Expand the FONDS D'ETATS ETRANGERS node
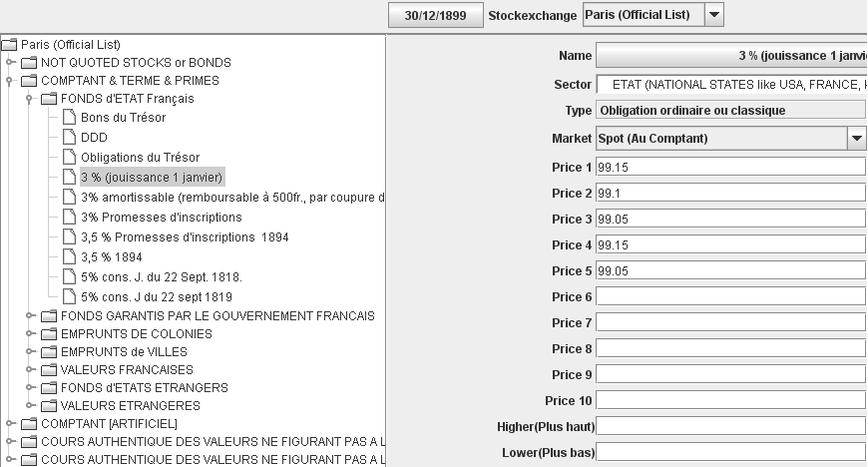Image resolution: width=868 pixels, height=467 pixels. [31, 388]
